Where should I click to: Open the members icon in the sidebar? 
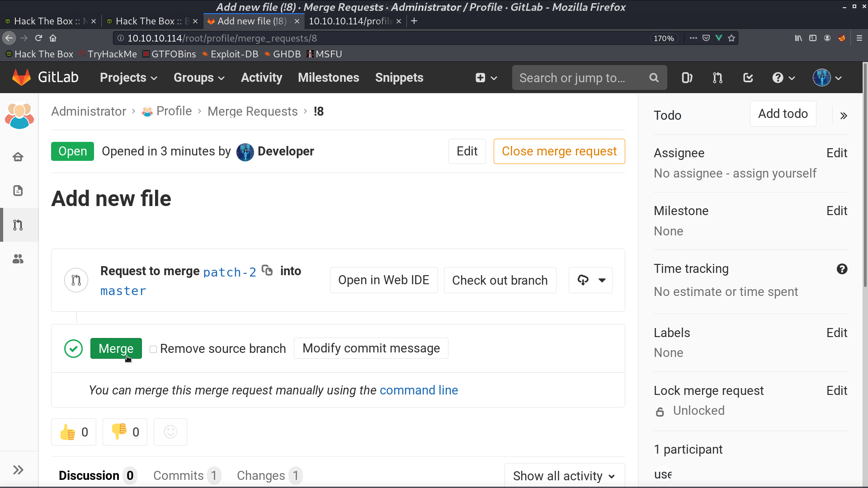pyautogui.click(x=18, y=259)
